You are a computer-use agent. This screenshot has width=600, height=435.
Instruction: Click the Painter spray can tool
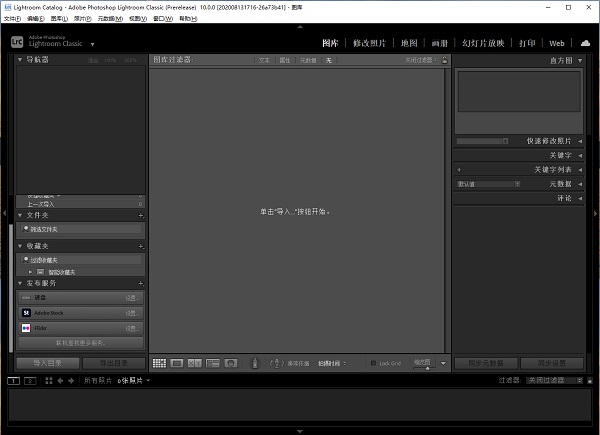(254, 363)
